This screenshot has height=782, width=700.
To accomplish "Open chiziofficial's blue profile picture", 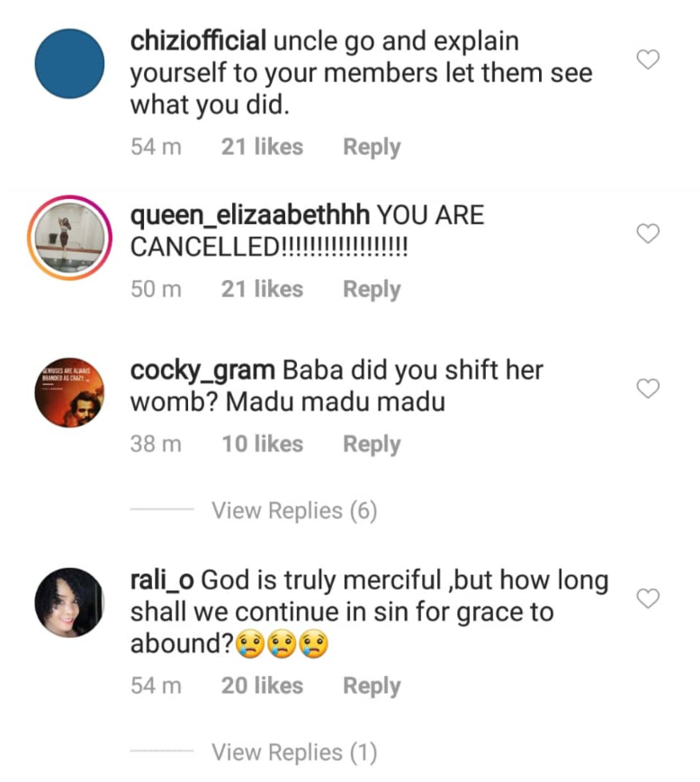I will (x=69, y=64).
